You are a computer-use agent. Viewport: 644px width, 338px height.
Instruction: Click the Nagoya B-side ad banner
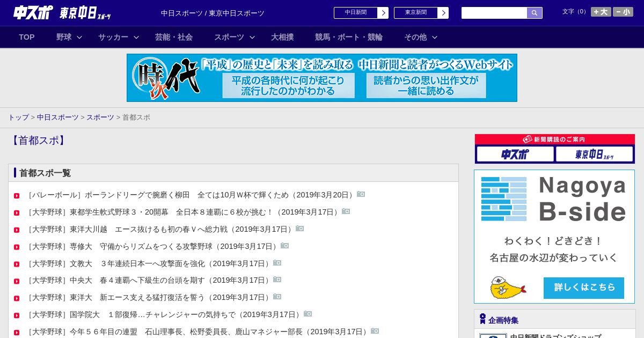[x=554, y=237]
